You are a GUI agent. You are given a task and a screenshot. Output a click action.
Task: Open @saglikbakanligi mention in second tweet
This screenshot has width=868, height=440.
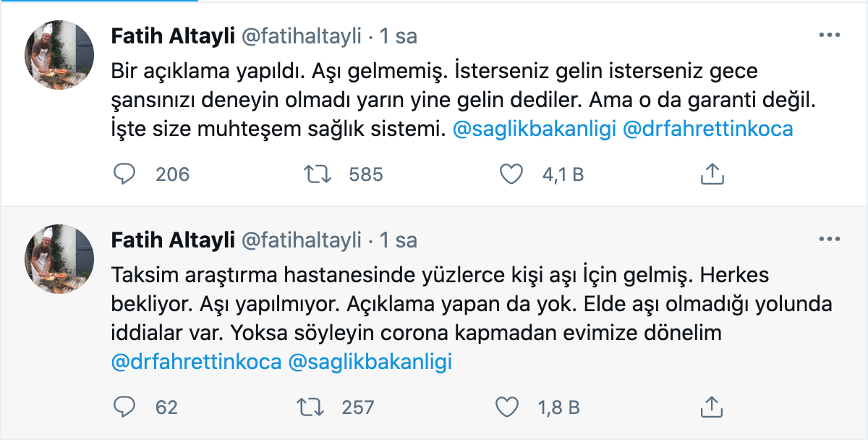(370, 362)
